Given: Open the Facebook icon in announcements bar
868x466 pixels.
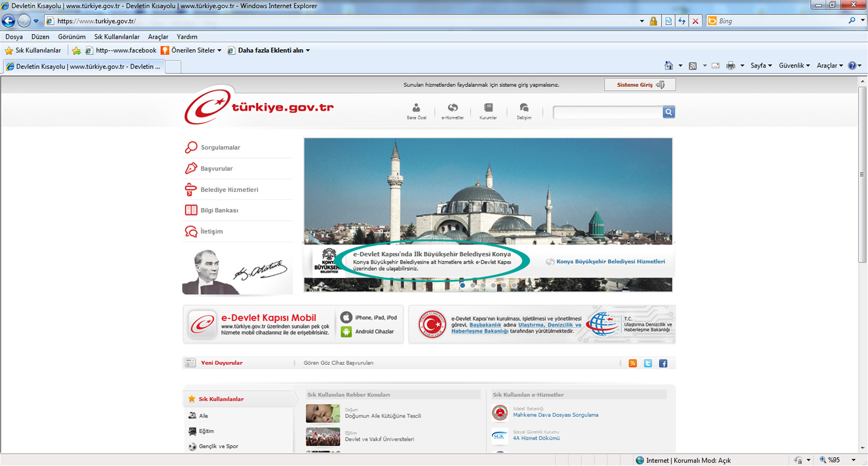Looking at the screenshot, I should [663, 363].
